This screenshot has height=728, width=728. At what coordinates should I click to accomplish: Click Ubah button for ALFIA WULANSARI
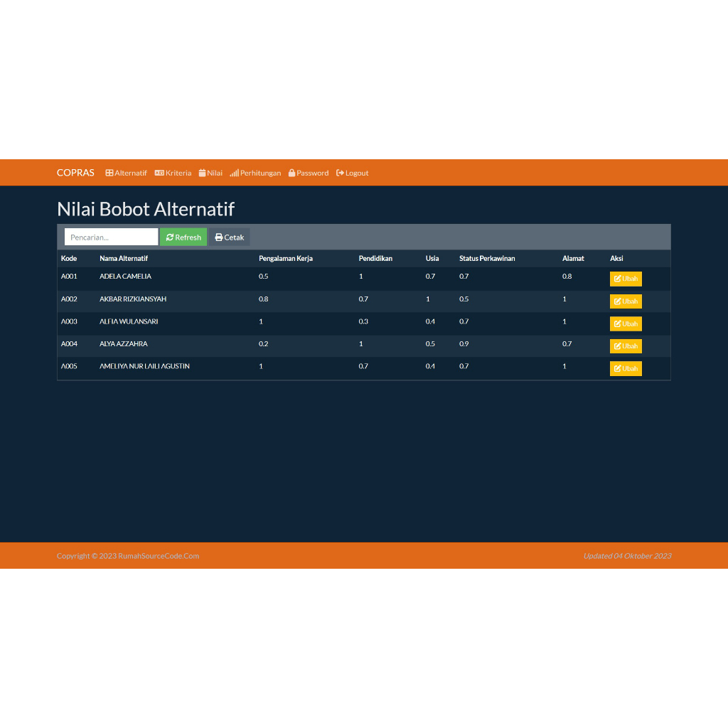tap(626, 323)
